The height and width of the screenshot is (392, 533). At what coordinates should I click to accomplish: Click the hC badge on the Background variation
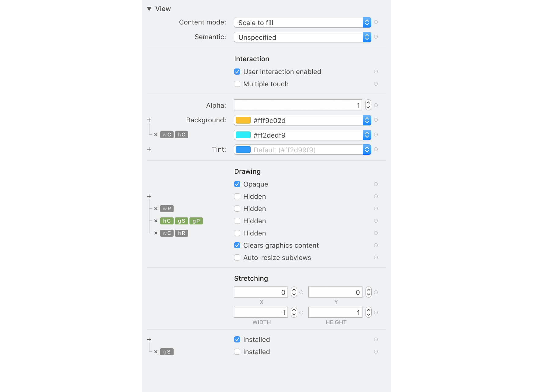181,135
